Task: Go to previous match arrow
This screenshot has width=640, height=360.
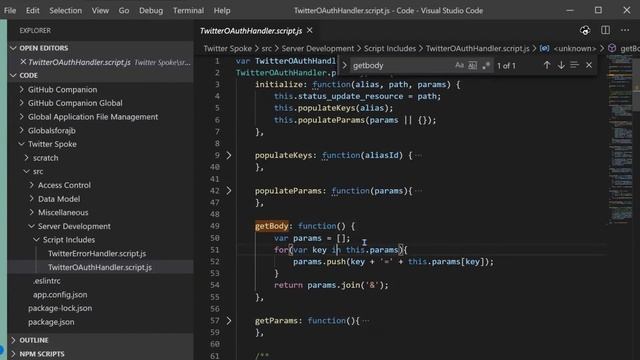Action: [x=547, y=65]
